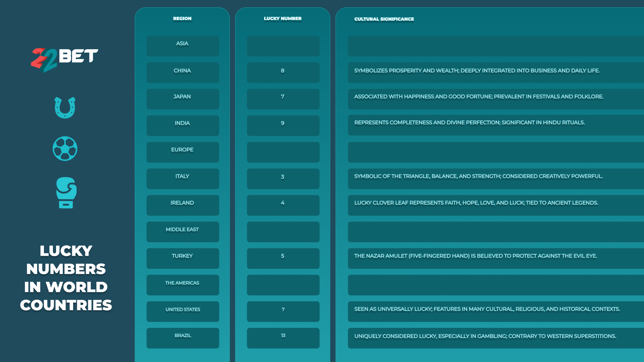Click 'Symbolic of the triangle' description
The height and width of the screenshot is (362, 644).
[x=479, y=176]
